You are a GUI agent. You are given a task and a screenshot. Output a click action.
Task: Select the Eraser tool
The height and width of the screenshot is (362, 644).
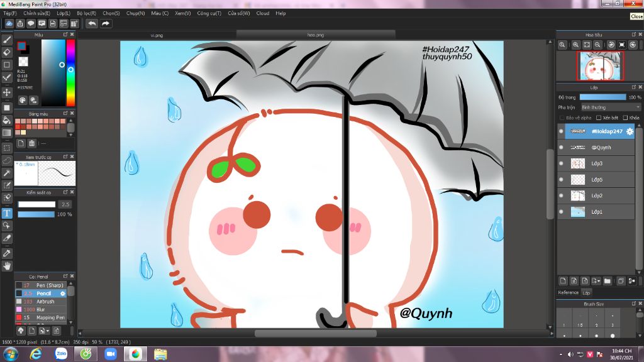pos(7,53)
